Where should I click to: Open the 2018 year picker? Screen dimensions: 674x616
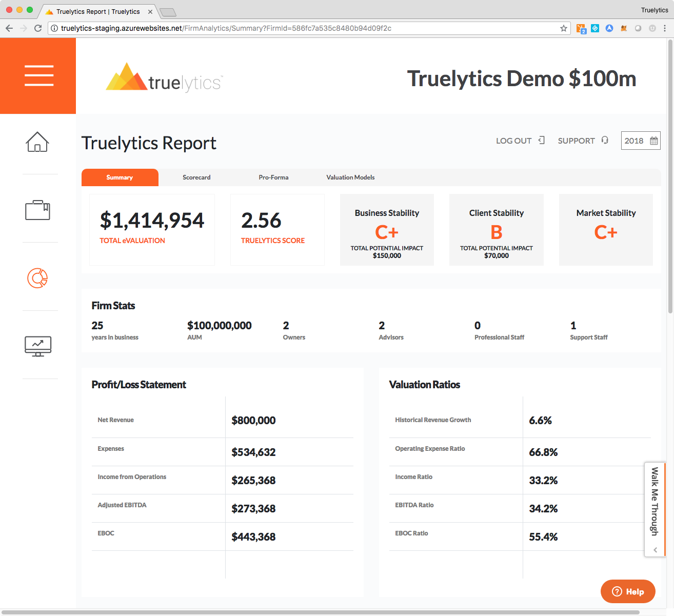[x=641, y=141]
